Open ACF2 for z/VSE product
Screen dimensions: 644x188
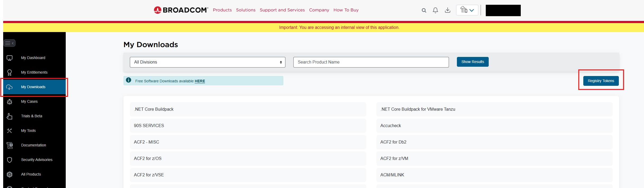pos(248,175)
